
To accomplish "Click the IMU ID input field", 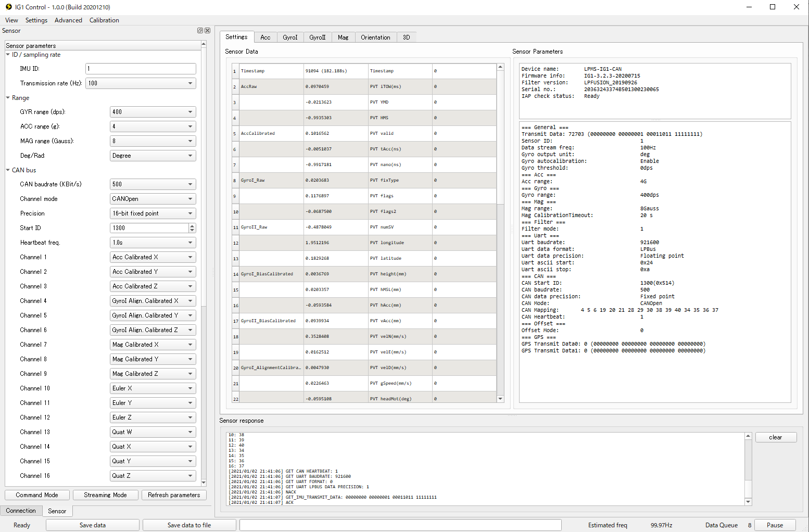I will coord(141,69).
